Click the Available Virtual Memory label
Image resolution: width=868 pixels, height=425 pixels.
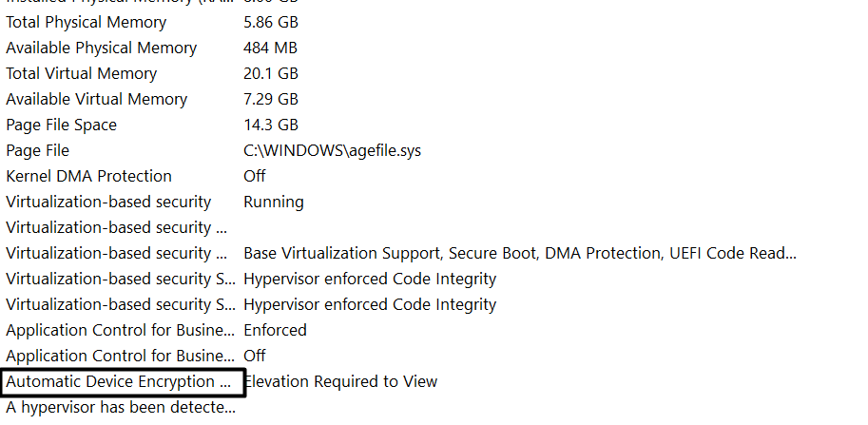pyautogui.click(x=96, y=99)
